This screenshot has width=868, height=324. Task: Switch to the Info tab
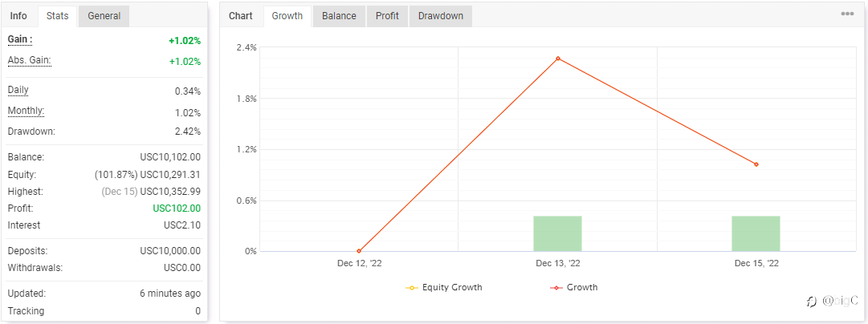click(18, 16)
